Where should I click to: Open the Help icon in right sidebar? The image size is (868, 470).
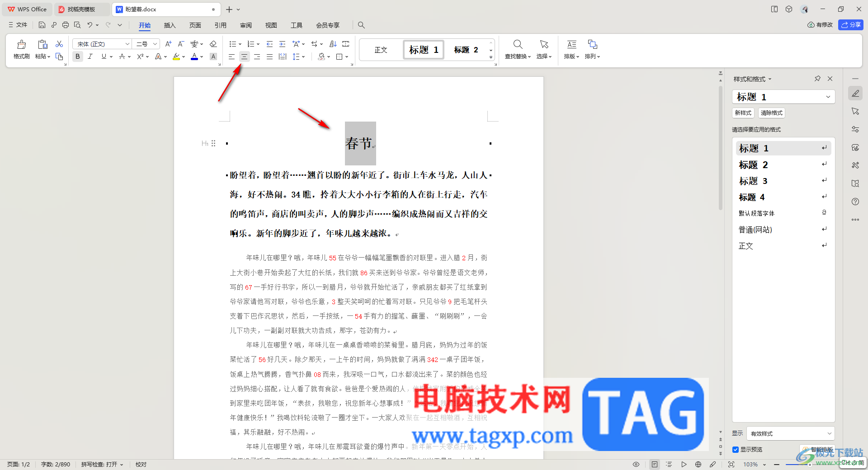(x=855, y=202)
